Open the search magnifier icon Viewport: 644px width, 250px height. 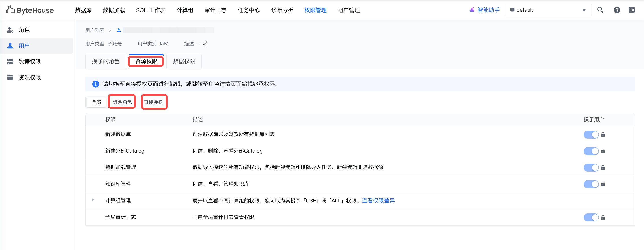[600, 10]
